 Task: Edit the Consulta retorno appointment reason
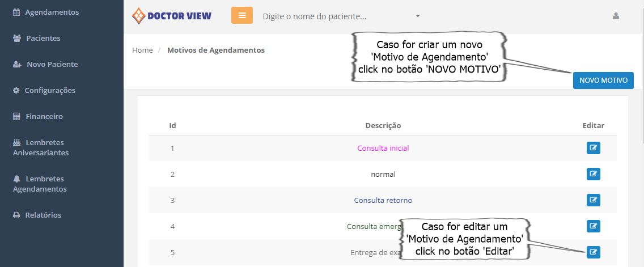(593, 200)
